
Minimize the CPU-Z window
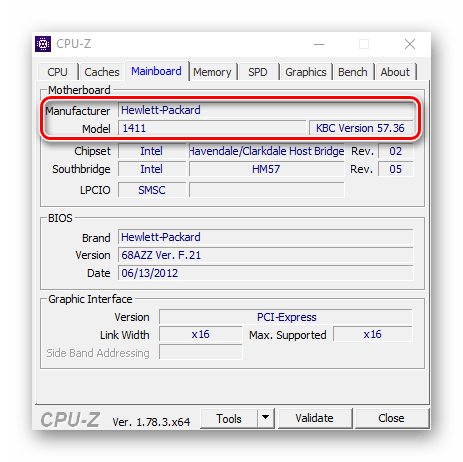319,44
